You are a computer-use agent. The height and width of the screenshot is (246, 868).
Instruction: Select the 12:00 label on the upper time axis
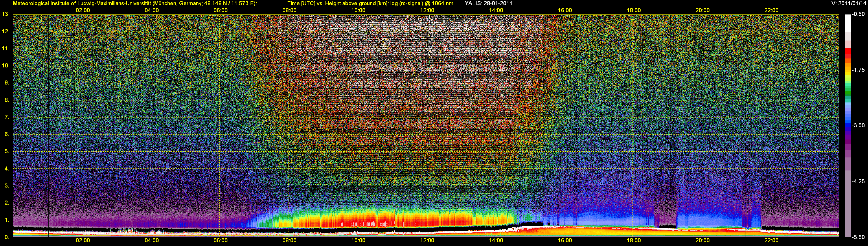(x=427, y=10)
